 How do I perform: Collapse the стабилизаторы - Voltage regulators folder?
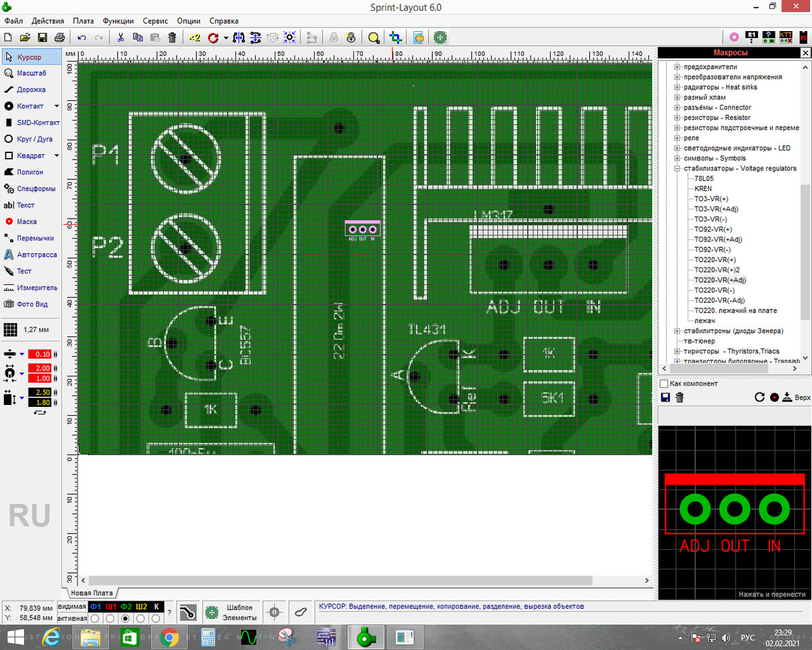pyautogui.click(x=677, y=169)
